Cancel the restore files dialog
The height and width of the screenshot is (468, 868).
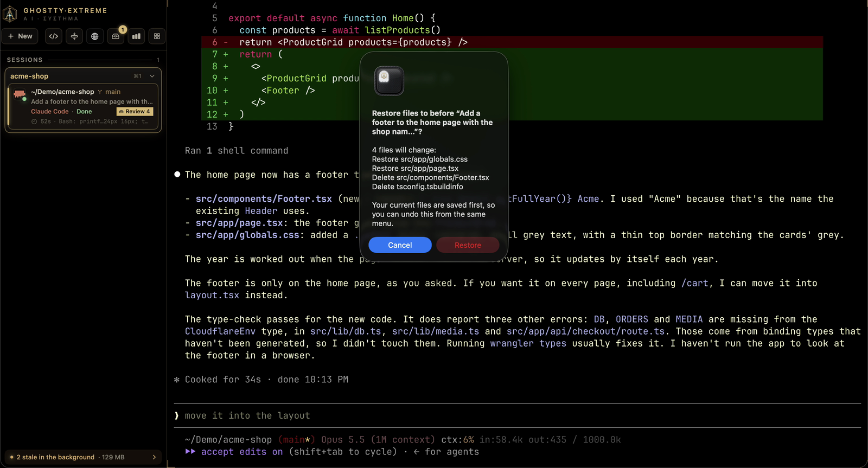(x=400, y=245)
